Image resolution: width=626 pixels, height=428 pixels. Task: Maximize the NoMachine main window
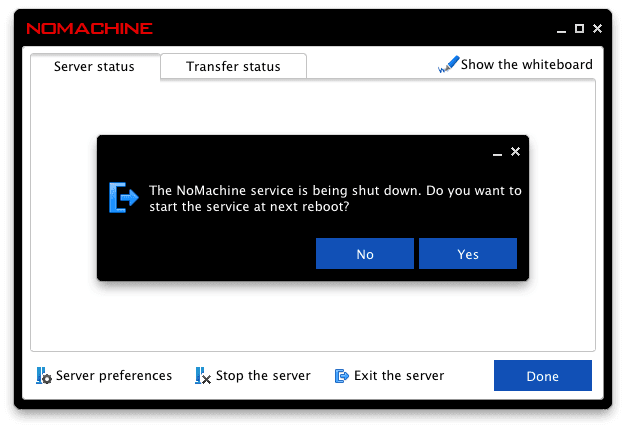point(578,28)
